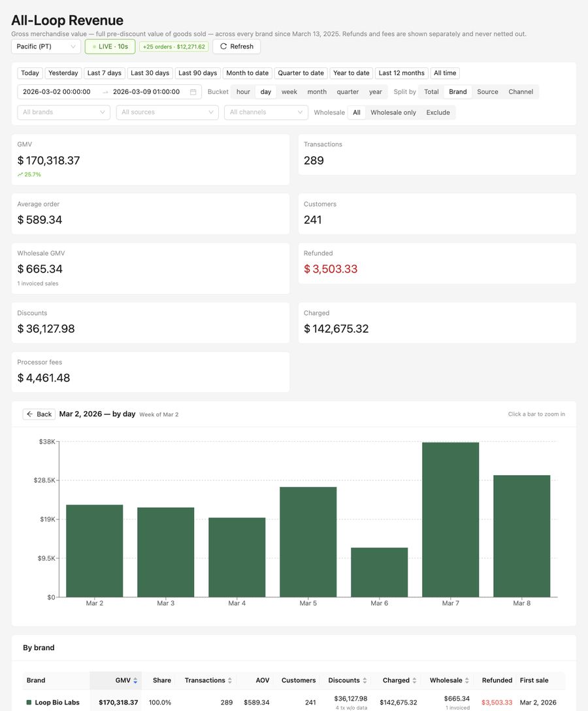The image size is (588, 711).
Task: Split by Brand
Action: [458, 91]
